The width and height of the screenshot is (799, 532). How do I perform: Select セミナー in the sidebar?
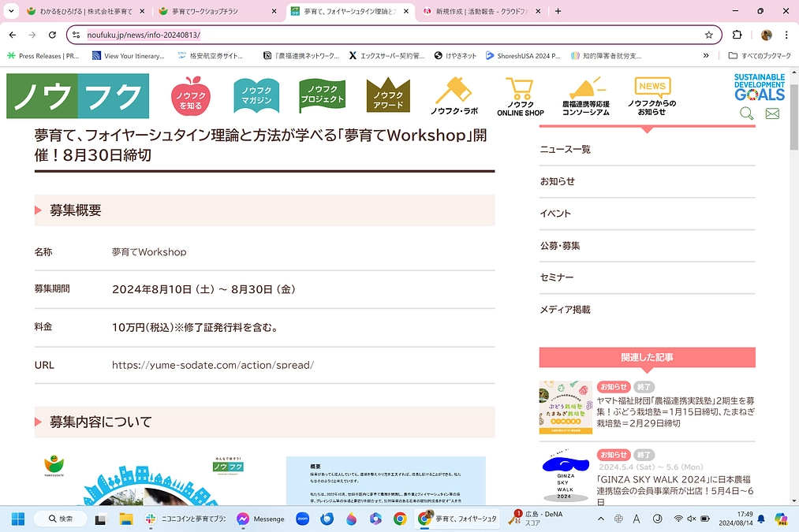pyautogui.click(x=558, y=277)
